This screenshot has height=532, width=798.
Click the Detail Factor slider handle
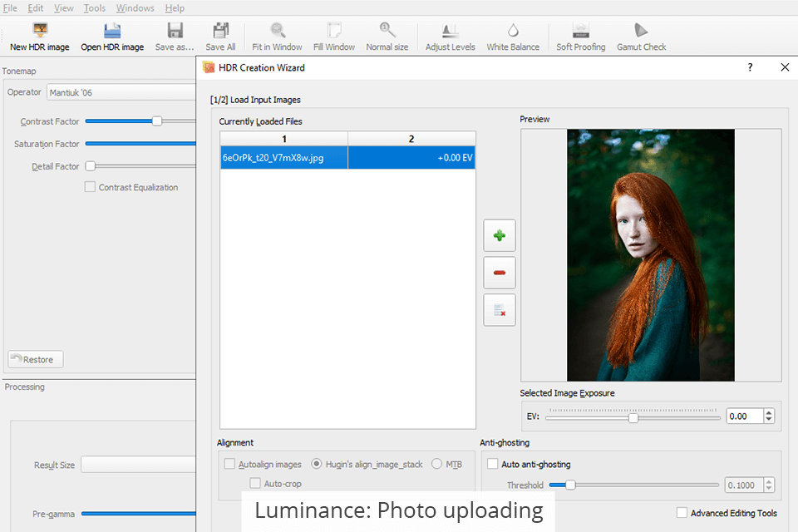click(91, 166)
